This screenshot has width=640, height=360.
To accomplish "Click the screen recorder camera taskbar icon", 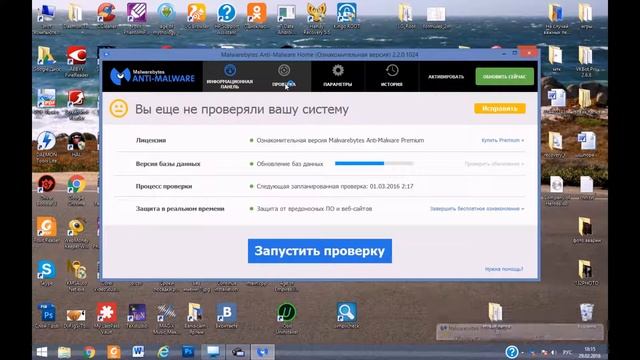I will (x=238, y=352).
